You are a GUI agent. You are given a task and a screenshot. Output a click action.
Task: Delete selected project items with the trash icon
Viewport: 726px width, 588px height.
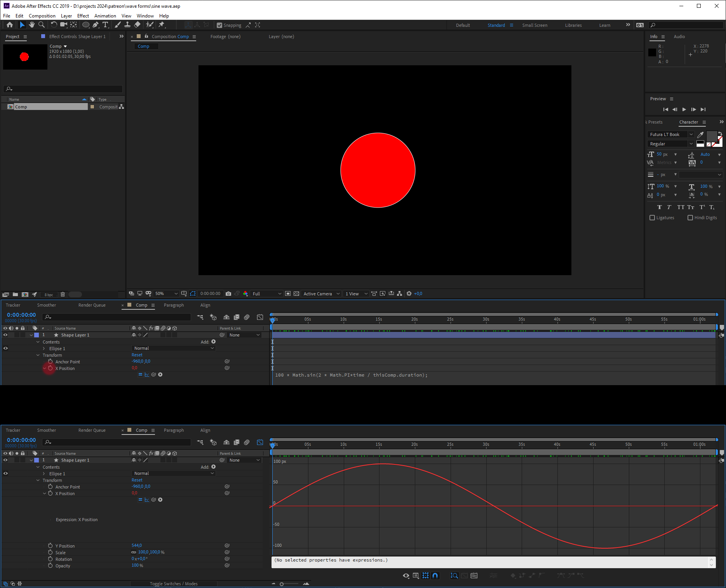click(x=63, y=295)
